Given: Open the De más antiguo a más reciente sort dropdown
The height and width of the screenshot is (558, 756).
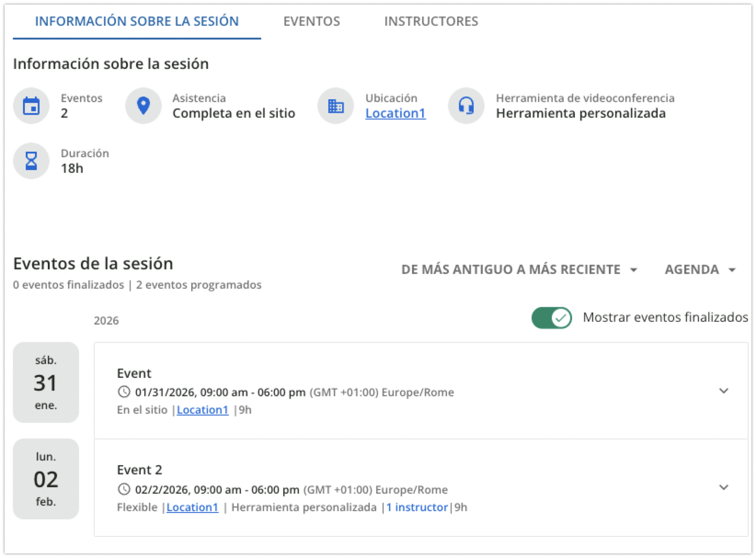Looking at the screenshot, I should click(x=520, y=269).
